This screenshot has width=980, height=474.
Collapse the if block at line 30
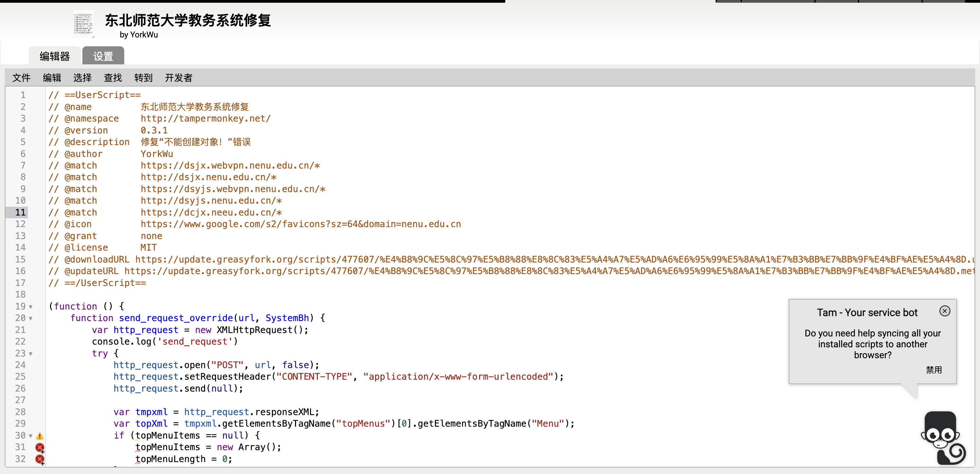pyautogui.click(x=31, y=436)
